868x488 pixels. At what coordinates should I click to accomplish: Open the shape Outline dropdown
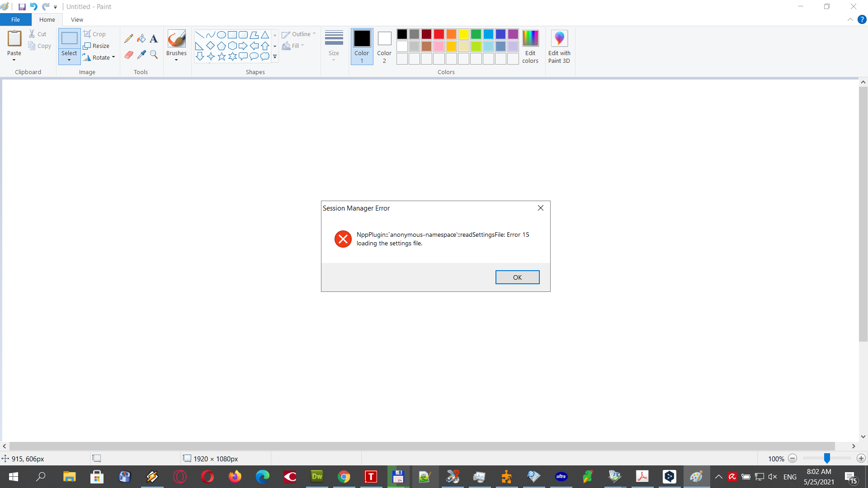[298, 34]
